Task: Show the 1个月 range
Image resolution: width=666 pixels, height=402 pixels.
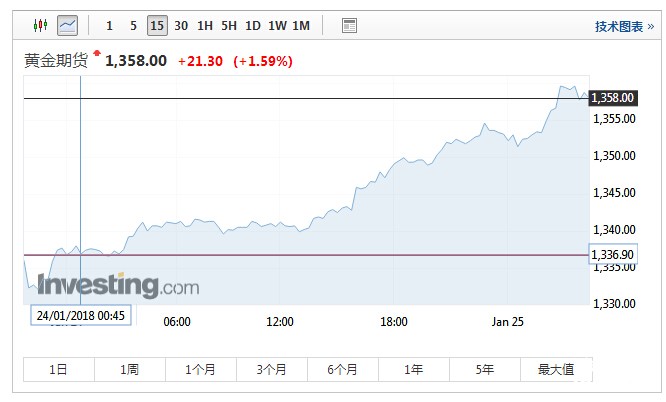Action: 201,369
